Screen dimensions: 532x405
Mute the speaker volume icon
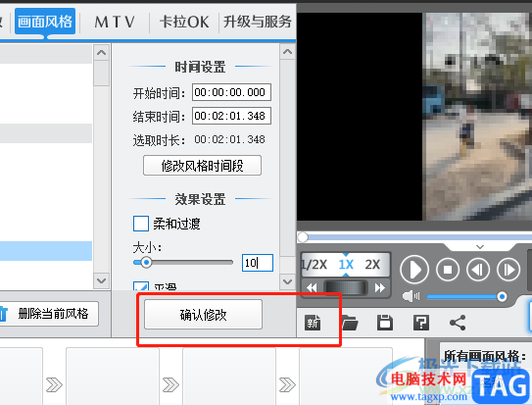[411, 296]
